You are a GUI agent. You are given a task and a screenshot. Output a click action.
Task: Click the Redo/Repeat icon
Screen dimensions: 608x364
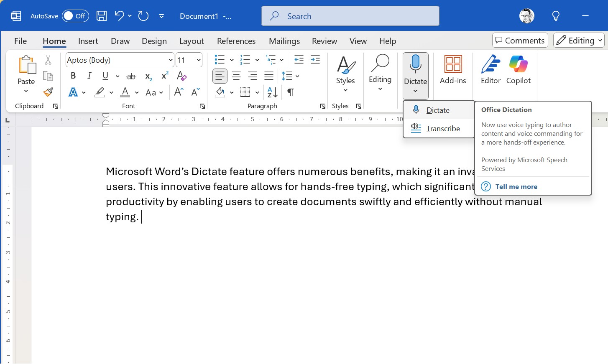point(143,16)
